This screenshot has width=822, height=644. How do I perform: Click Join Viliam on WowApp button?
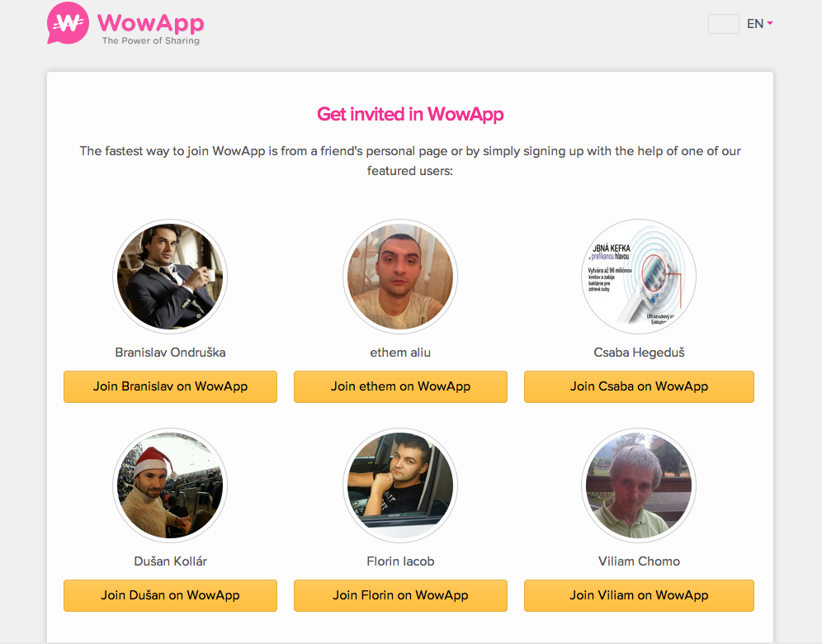[639, 595]
